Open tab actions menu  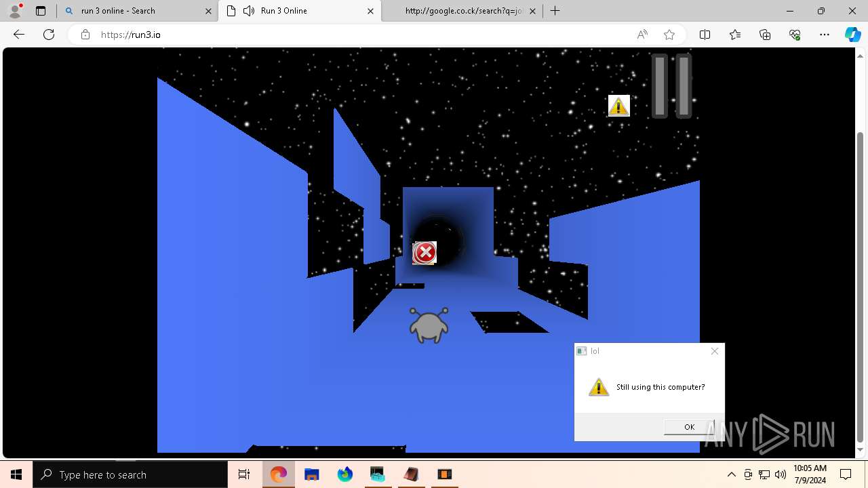coord(41,11)
